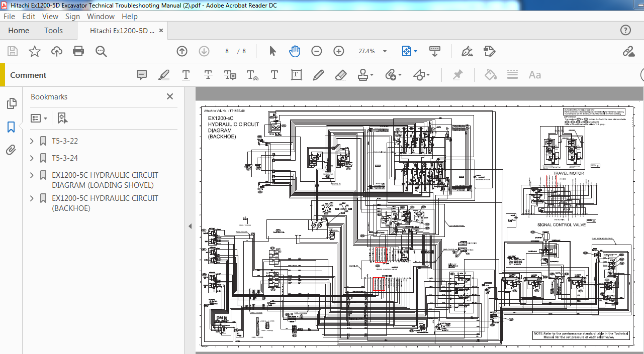Screen dimensions: 644x354
Task: Click the Comment toolbar label
Action: [x=28, y=75]
